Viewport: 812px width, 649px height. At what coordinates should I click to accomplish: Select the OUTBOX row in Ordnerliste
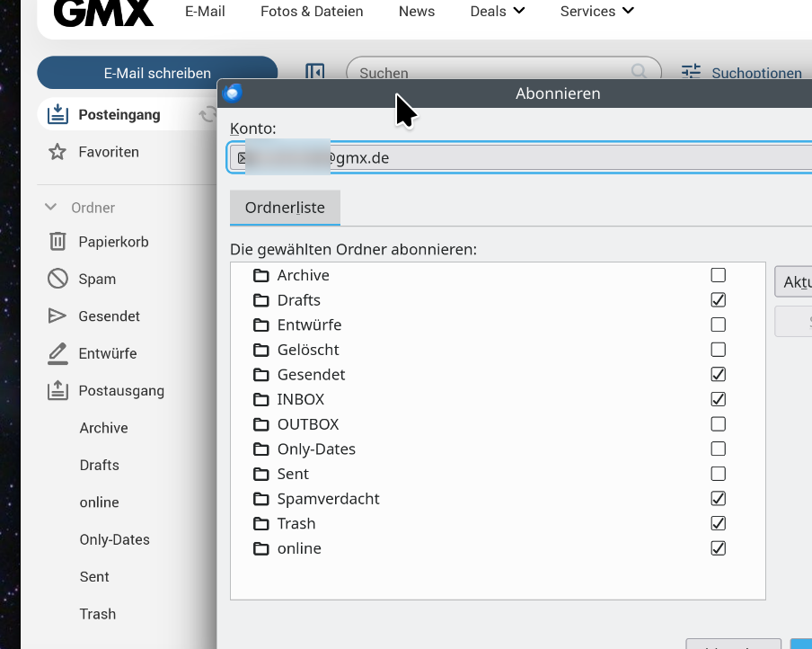point(498,424)
